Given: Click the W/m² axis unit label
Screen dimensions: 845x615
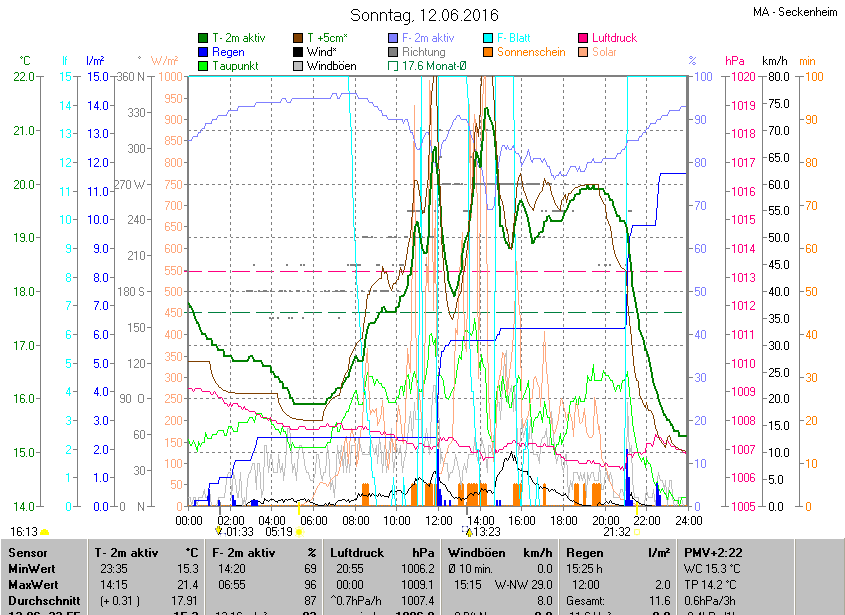Looking at the screenshot, I should [164, 61].
